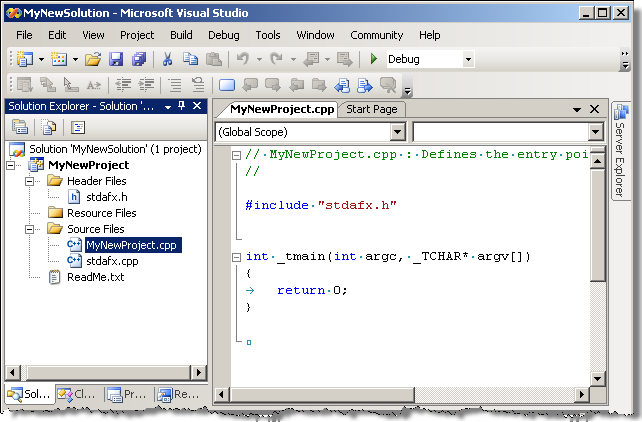Cut selection with scissors icon
642x422 pixels.
167,59
